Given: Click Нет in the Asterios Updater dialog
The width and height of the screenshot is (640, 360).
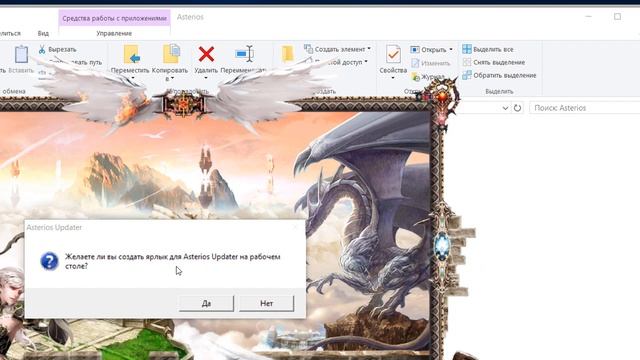Looking at the screenshot, I should click(266, 303).
